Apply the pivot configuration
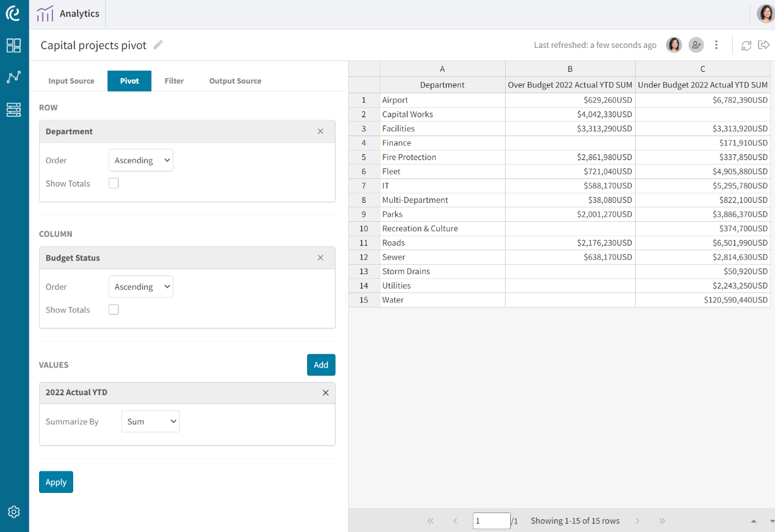775x532 pixels. tap(55, 482)
